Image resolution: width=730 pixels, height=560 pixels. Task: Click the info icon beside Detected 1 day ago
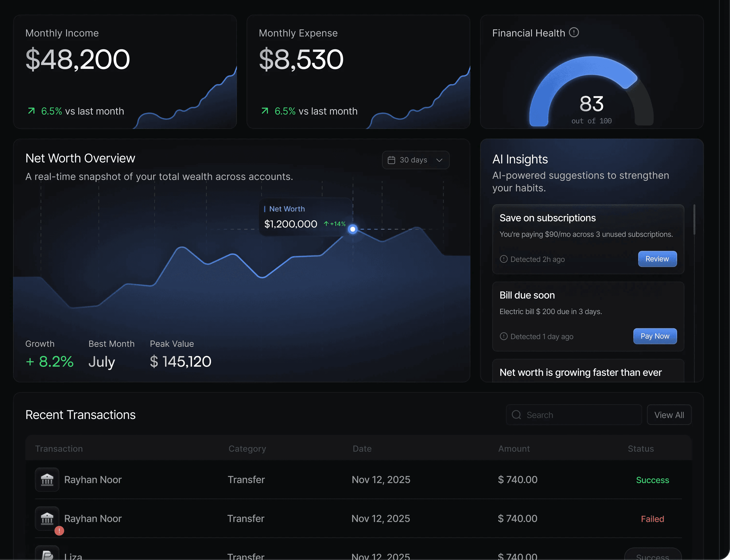[x=504, y=336]
